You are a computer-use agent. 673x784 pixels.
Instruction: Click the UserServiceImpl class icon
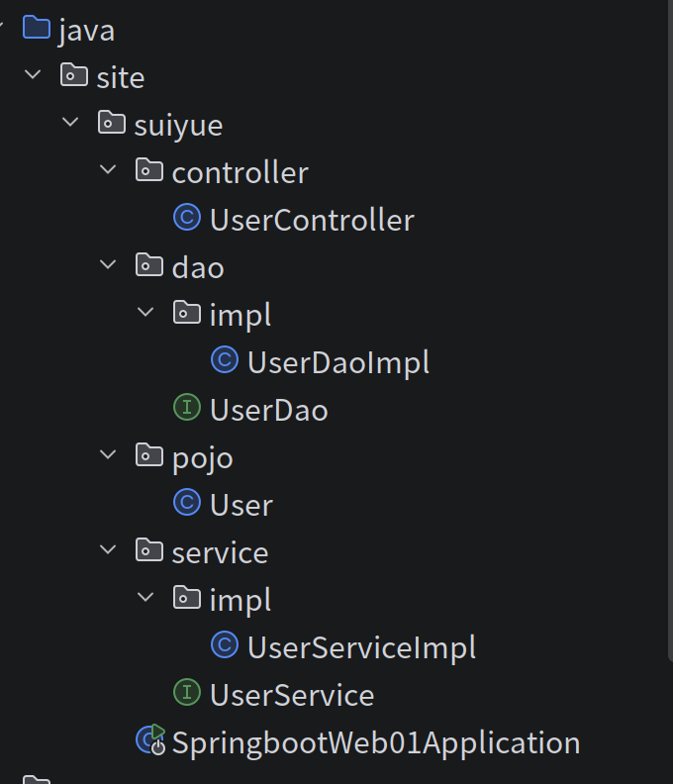pyautogui.click(x=225, y=645)
